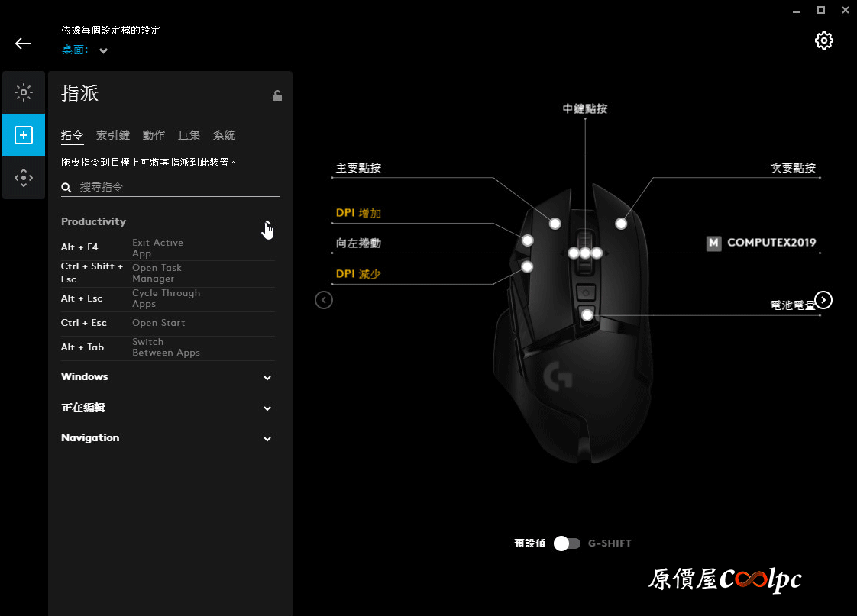
Task: Select the COMPUTEX2019 wheel tilt right marker
Action: click(597, 253)
